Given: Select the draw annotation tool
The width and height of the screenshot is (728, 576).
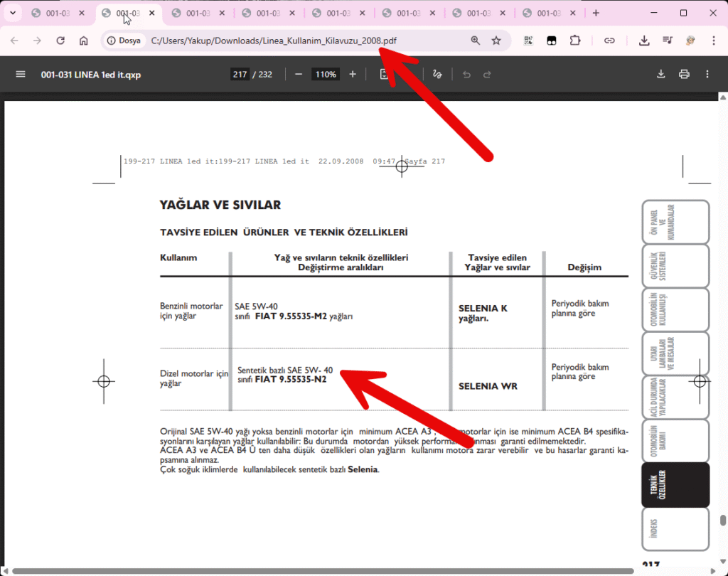Looking at the screenshot, I should 438,74.
